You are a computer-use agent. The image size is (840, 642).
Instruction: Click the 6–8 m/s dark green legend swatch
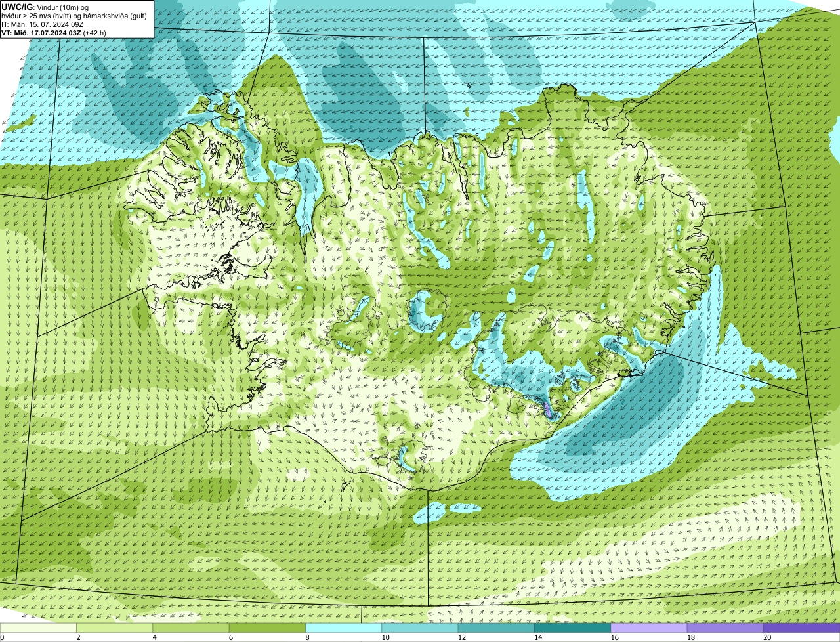267,628
